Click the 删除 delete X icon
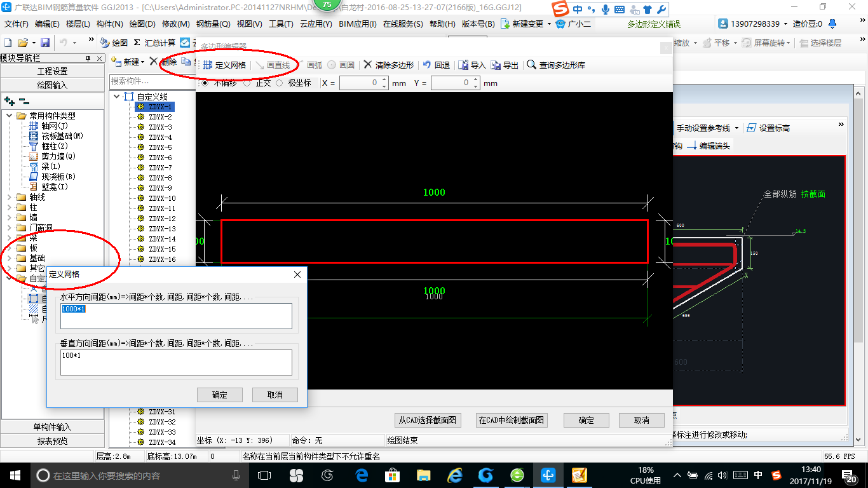Viewport: 868px width, 488px height. [153, 62]
